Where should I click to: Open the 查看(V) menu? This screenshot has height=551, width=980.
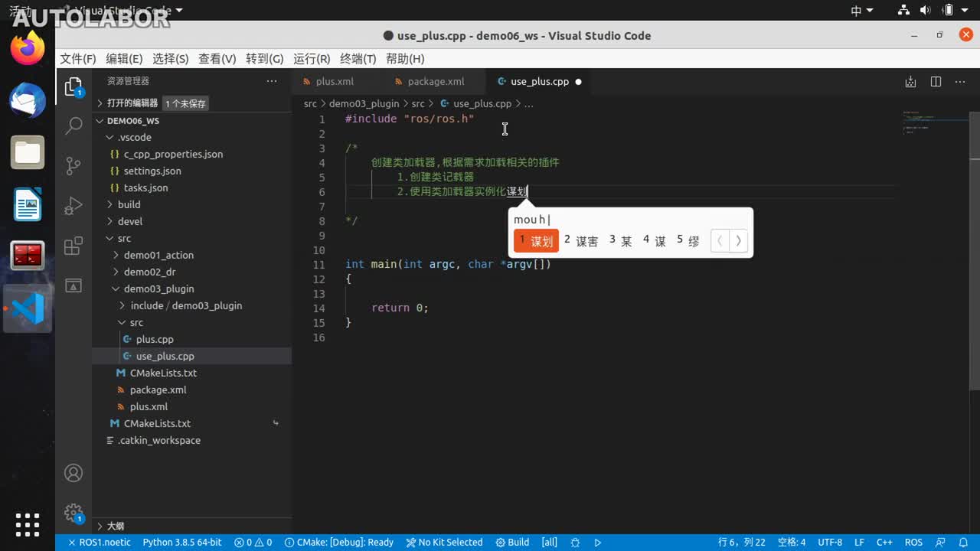tap(217, 59)
